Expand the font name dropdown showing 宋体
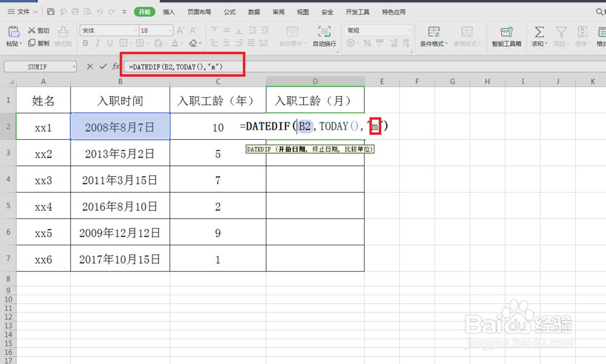 pos(136,30)
